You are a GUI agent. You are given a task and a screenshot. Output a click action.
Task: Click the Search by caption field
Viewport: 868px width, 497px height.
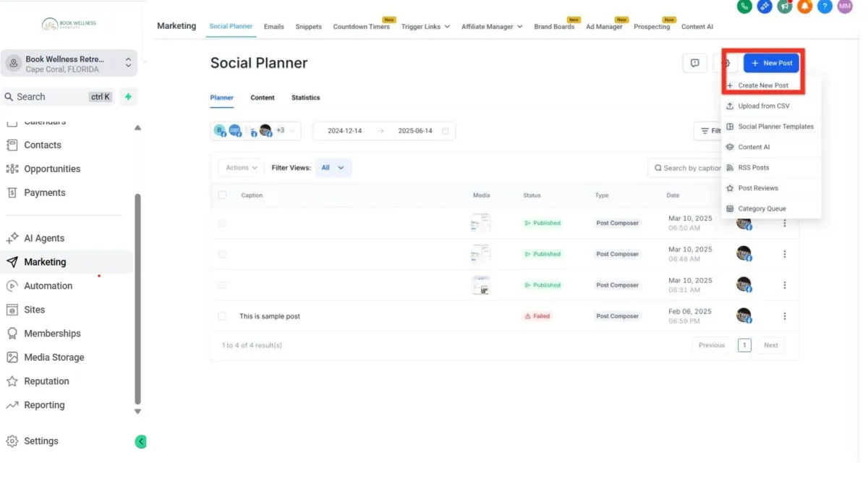tap(685, 168)
